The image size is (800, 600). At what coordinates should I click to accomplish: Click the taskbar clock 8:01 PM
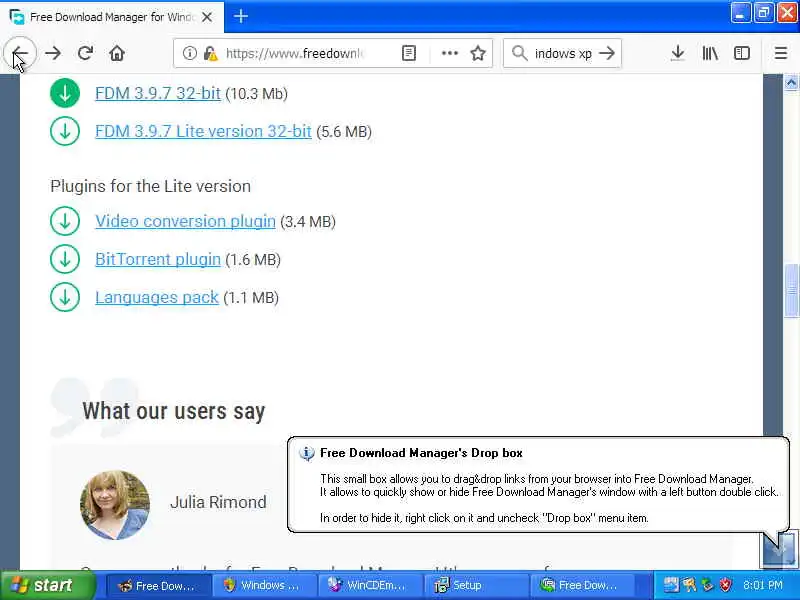pos(763,585)
